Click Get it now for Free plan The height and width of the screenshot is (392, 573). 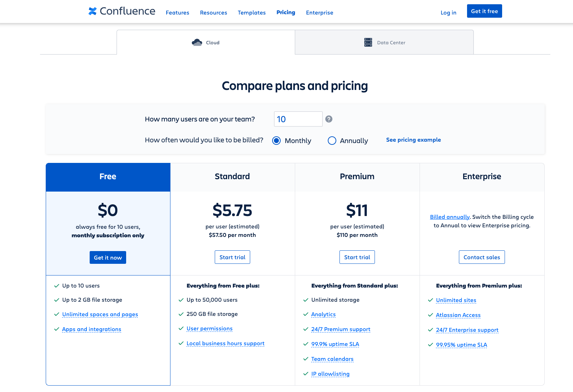[108, 257]
